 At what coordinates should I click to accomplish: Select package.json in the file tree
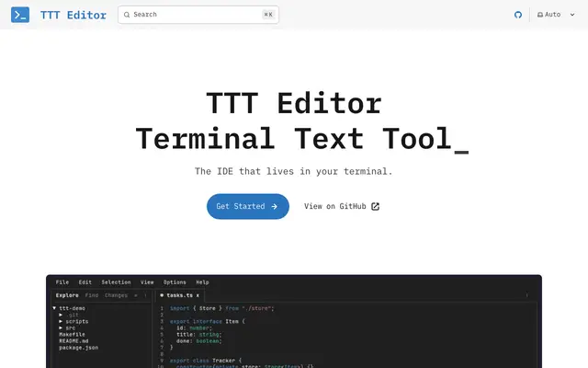pyautogui.click(x=79, y=348)
